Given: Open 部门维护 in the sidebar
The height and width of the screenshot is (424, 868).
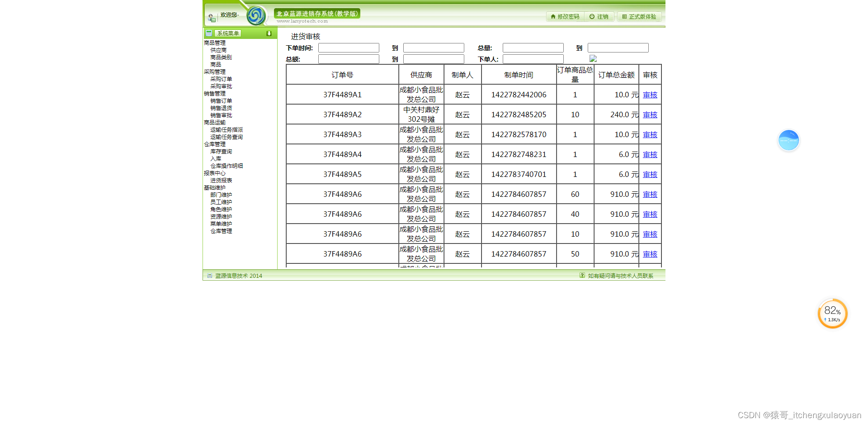Looking at the screenshot, I should tap(221, 195).
